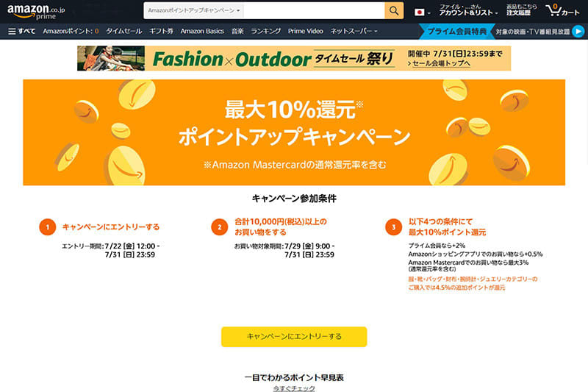Click the Japan flag language icon
This screenshot has width=588, height=392.
coord(419,13)
